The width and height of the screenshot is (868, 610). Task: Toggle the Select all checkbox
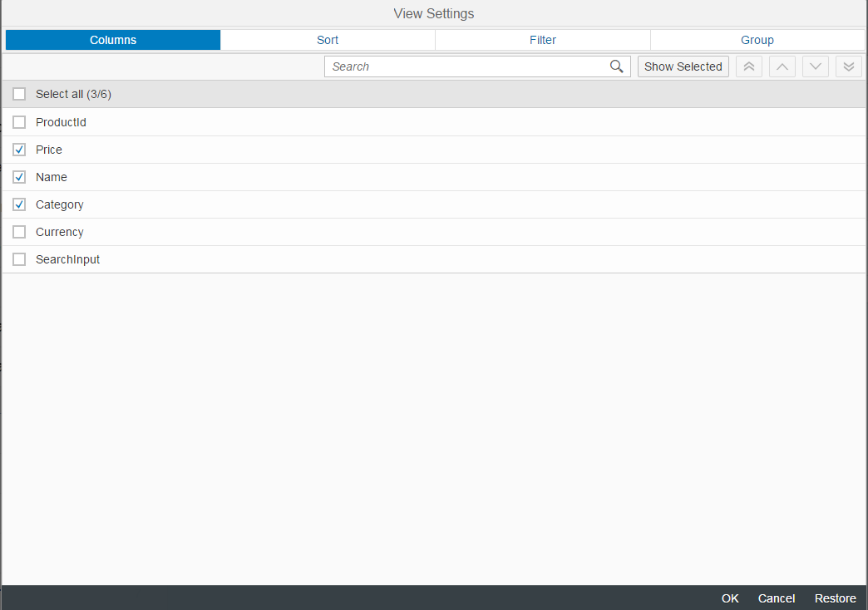[x=19, y=94]
